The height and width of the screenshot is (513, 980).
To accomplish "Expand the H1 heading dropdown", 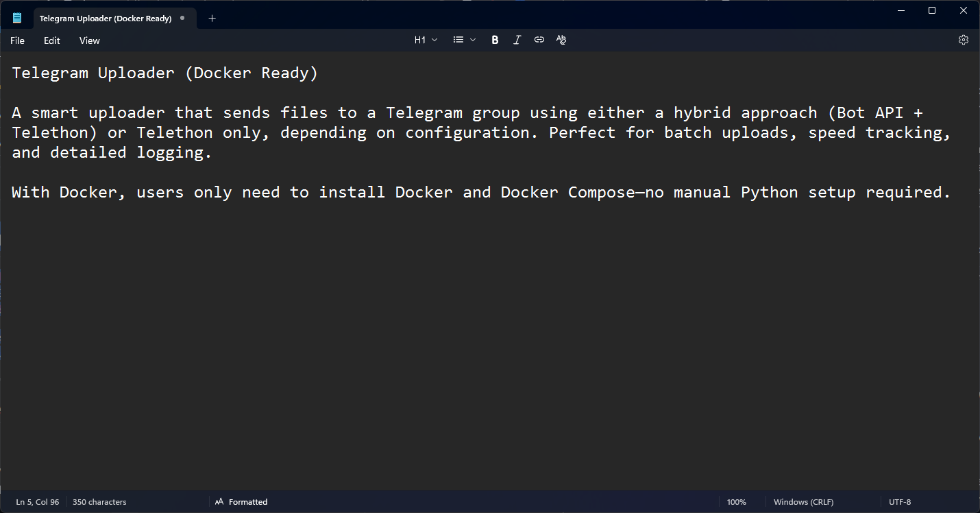I will click(x=426, y=40).
